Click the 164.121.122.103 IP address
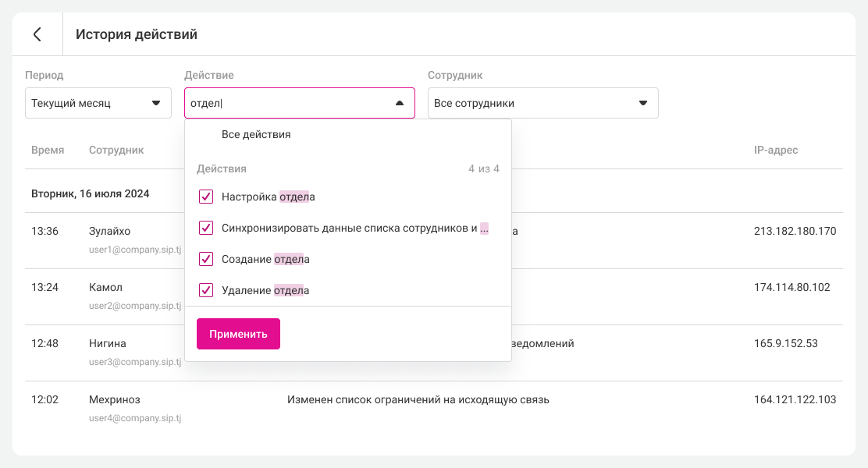This screenshot has height=468, width=868. (795, 399)
